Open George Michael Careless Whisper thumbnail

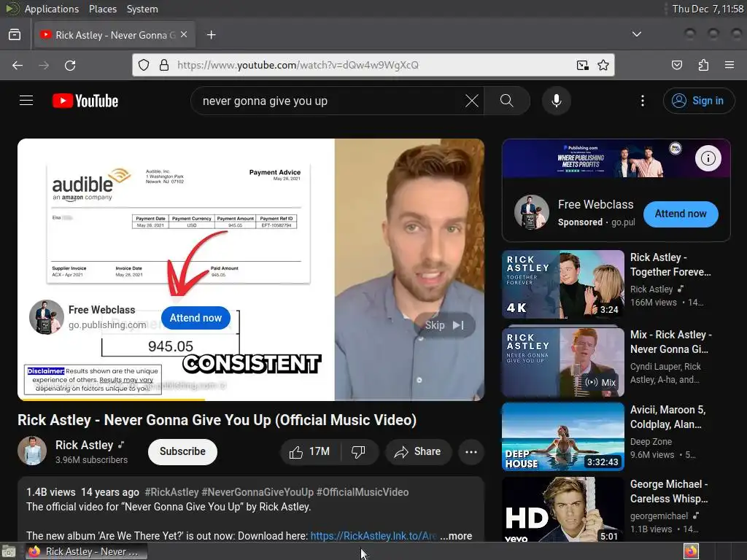click(x=563, y=510)
